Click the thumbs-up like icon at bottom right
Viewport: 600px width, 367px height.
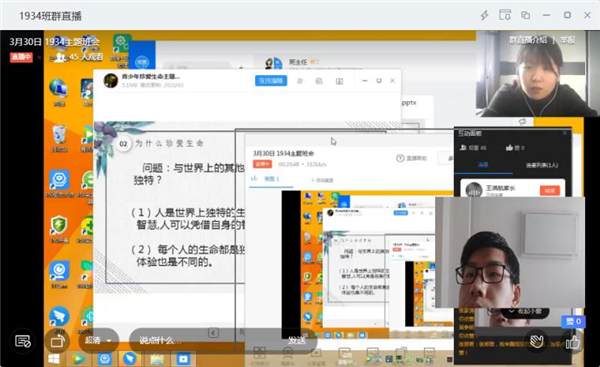click(573, 342)
